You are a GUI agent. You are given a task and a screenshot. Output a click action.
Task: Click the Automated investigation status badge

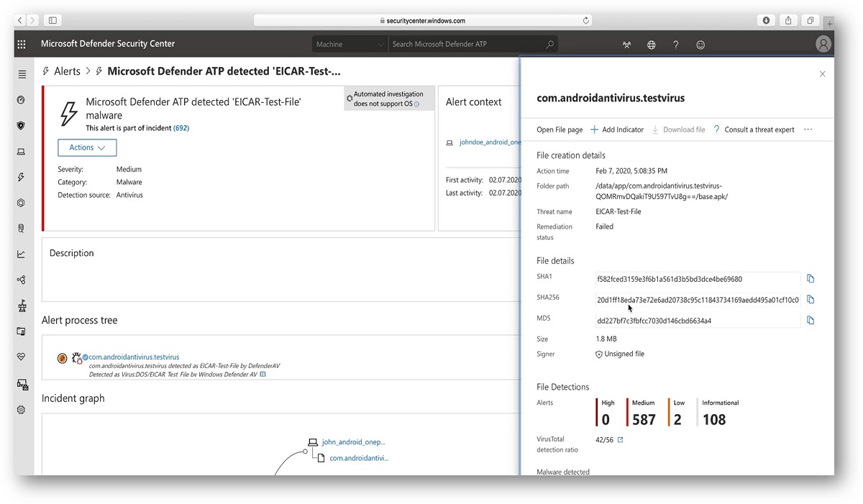[x=389, y=99]
